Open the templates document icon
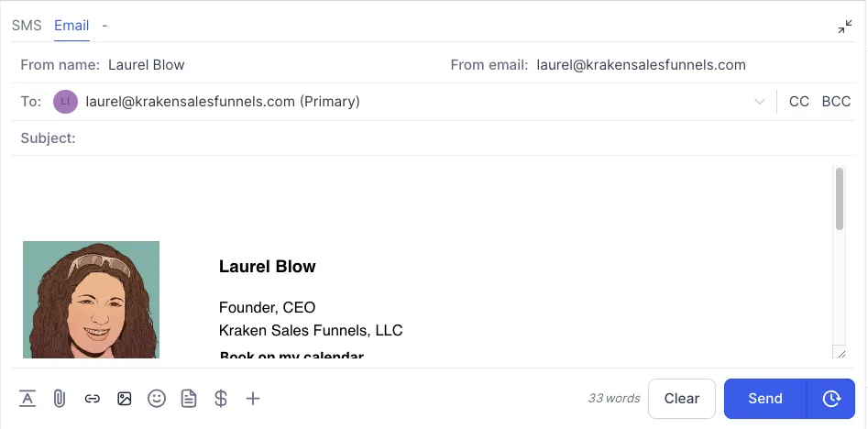 coord(189,399)
